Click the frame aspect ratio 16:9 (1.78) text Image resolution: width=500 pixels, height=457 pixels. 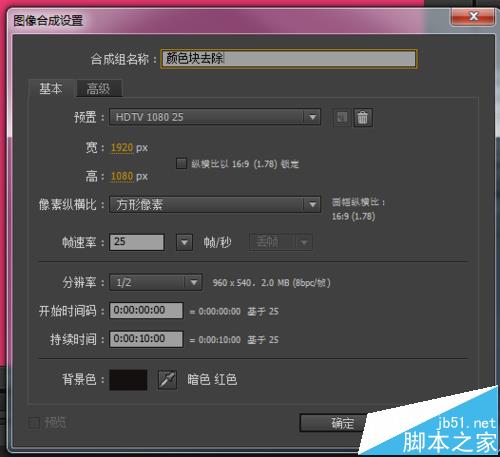pos(353,216)
